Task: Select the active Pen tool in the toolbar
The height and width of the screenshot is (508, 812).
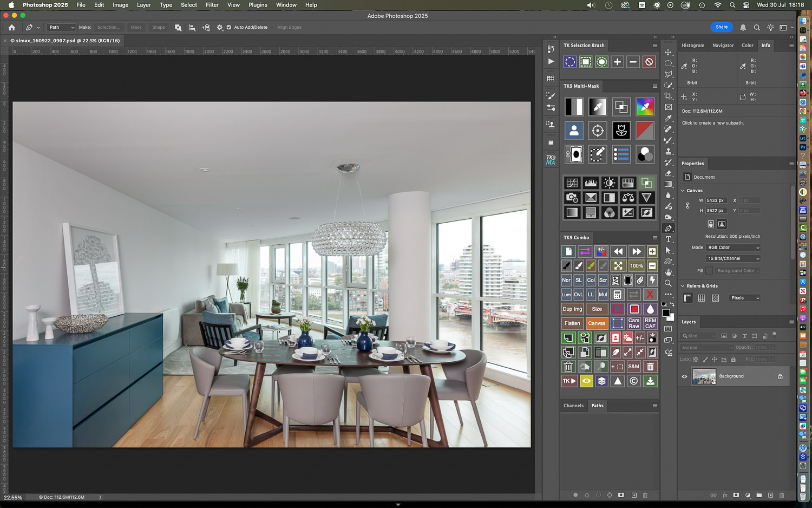Action: tap(669, 229)
